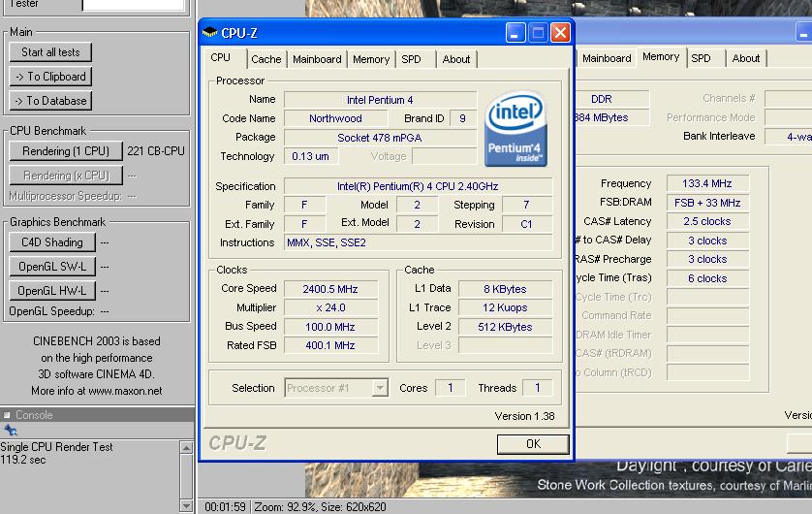The height and width of the screenshot is (514, 812).
Task: Click the Package value Socket 478 mPGA
Action: (x=380, y=138)
